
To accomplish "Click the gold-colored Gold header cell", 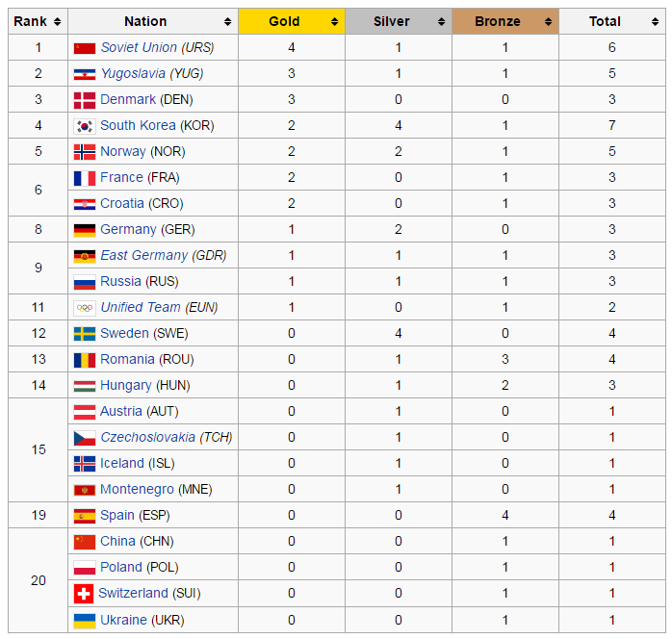I will 292,21.
